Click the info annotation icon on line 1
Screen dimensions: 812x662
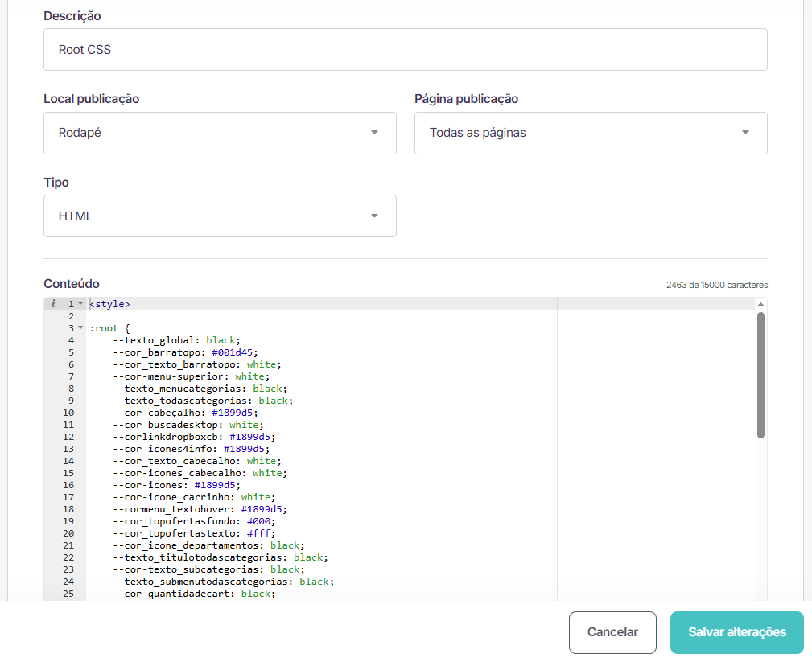pyautogui.click(x=52, y=304)
